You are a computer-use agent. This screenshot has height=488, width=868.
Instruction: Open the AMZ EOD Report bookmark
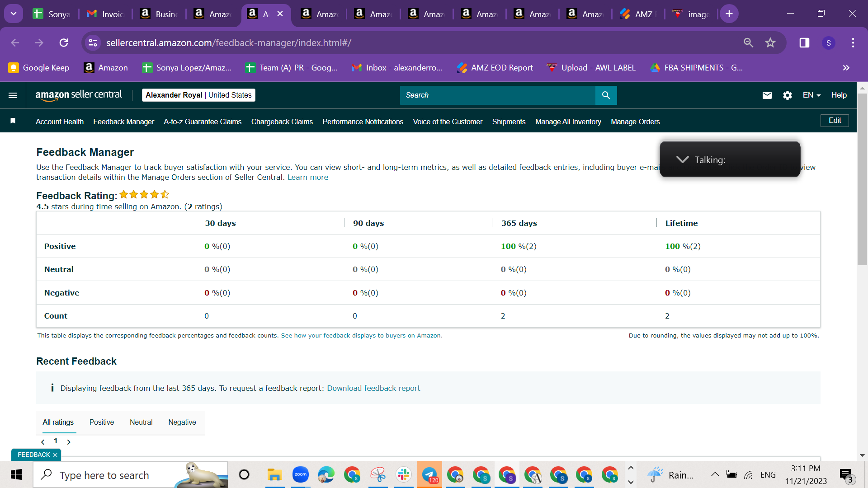pyautogui.click(x=495, y=68)
